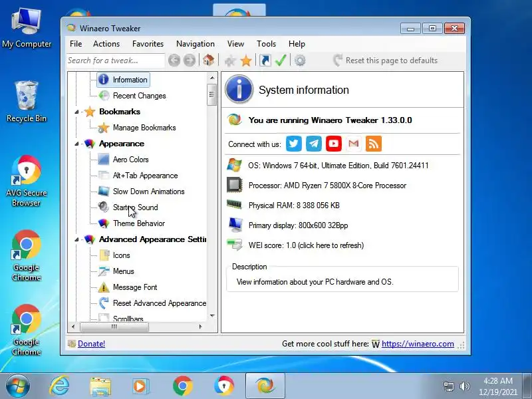The width and height of the screenshot is (532, 399).
Task: Click the network tray icon
Action: click(448, 386)
